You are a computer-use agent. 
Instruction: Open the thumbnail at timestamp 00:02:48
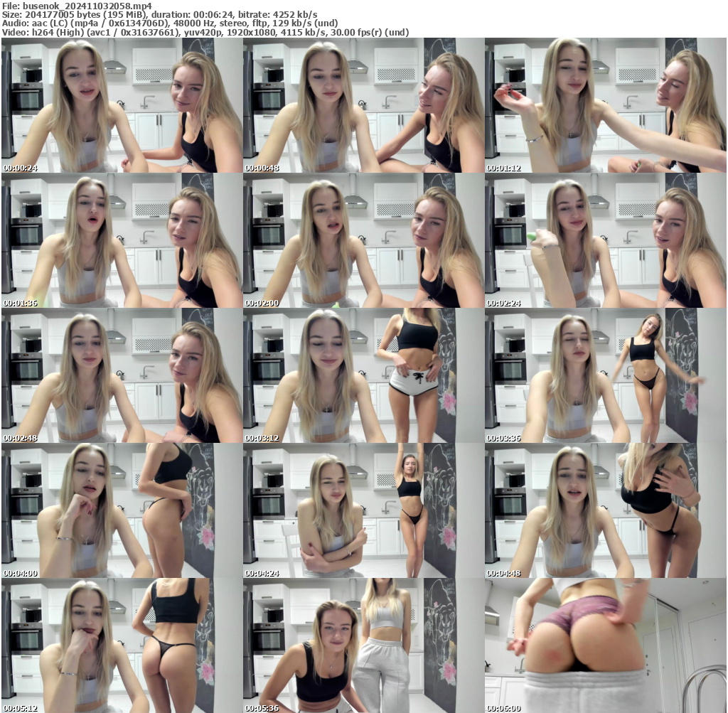coord(121,375)
